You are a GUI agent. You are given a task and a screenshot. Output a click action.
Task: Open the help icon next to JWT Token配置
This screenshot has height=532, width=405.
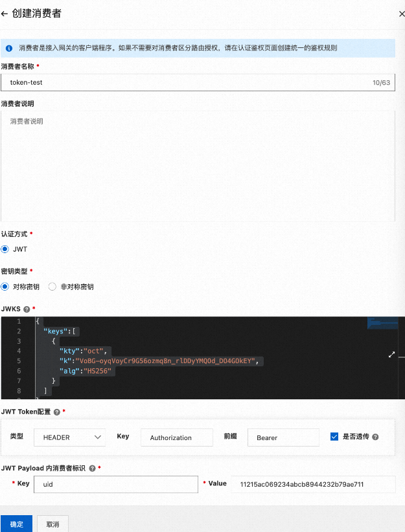pyautogui.click(x=57, y=412)
